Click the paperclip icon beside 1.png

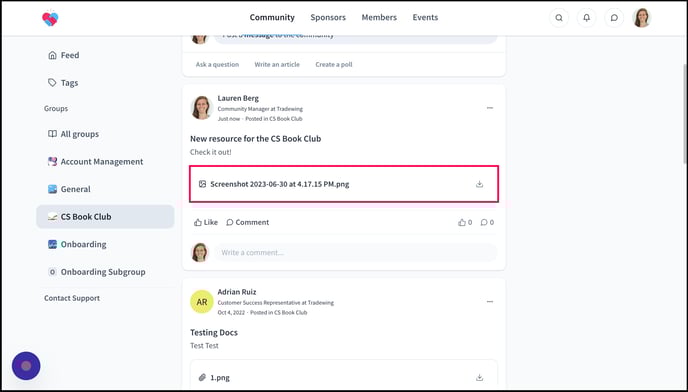[202, 378]
